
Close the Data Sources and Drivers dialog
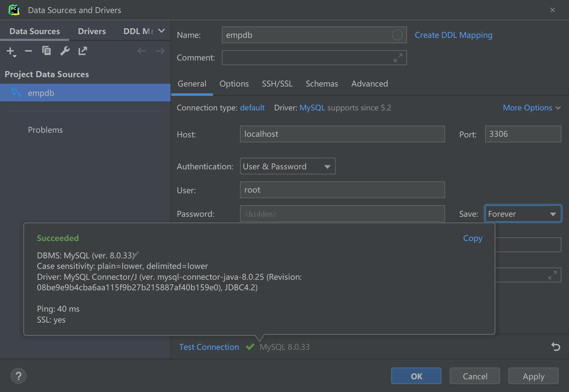tap(553, 10)
